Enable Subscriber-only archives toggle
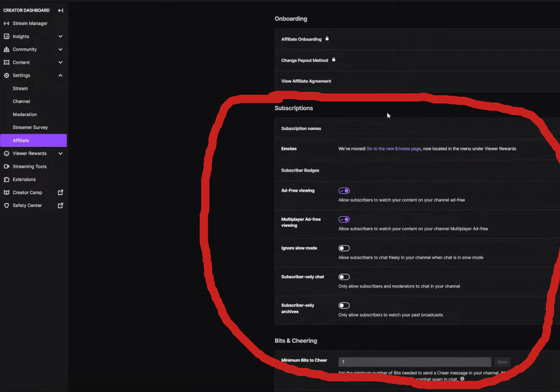 tap(344, 305)
